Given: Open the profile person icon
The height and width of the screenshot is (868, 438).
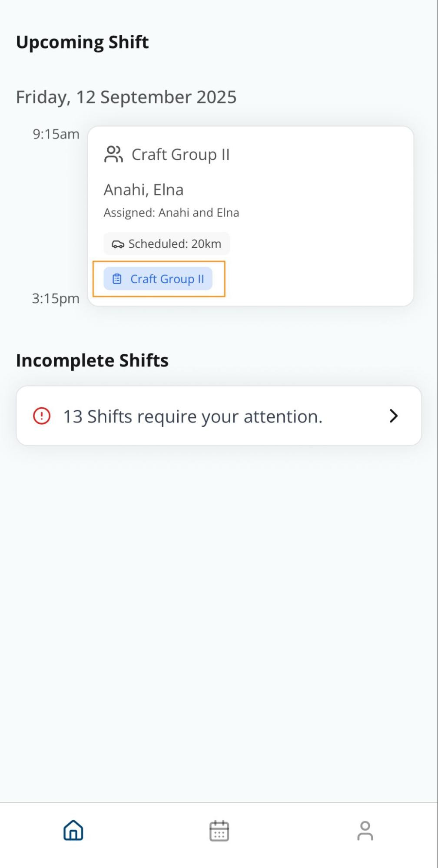Looking at the screenshot, I should point(365,831).
